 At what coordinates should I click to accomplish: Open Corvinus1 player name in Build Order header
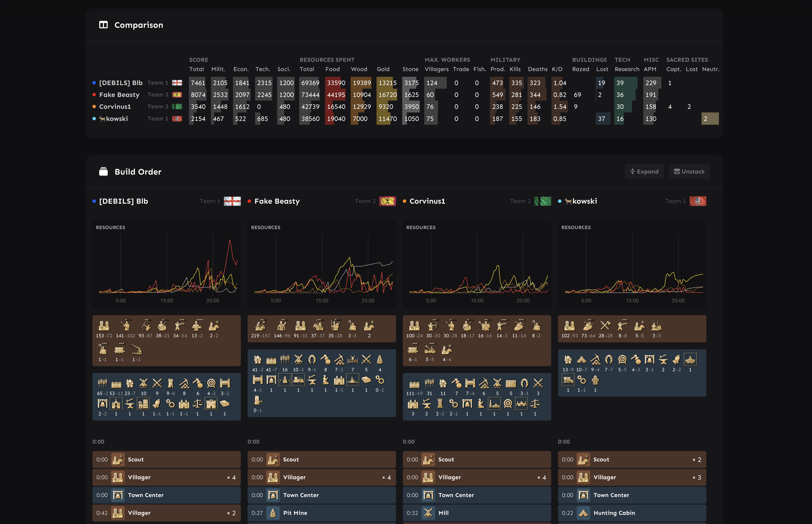coord(427,201)
